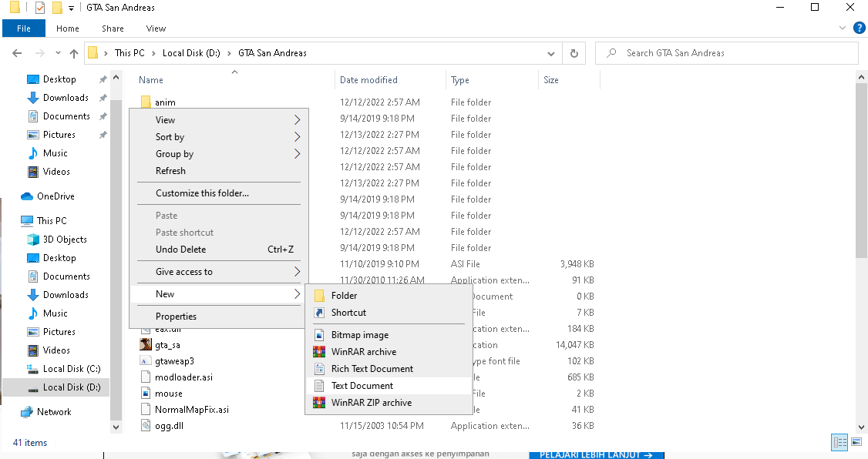Select the ogg.dll file icon
This screenshot has width=868, height=459.
pos(146,426)
